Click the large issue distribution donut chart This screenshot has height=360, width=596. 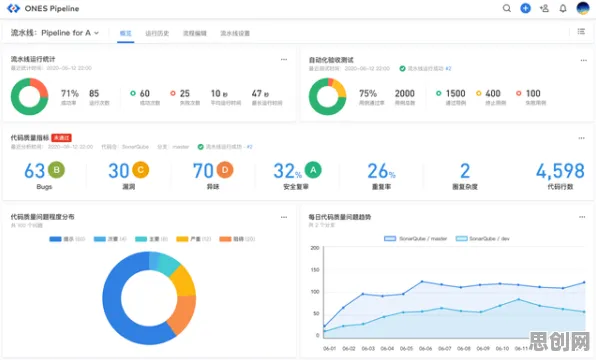(x=149, y=298)
